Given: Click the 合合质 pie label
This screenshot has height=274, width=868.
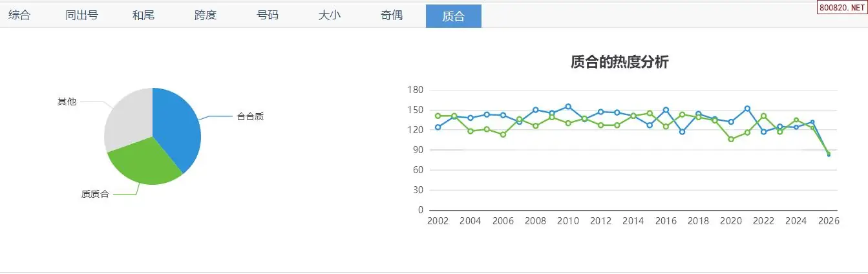Looking at the screenshot, I should 250,116.
